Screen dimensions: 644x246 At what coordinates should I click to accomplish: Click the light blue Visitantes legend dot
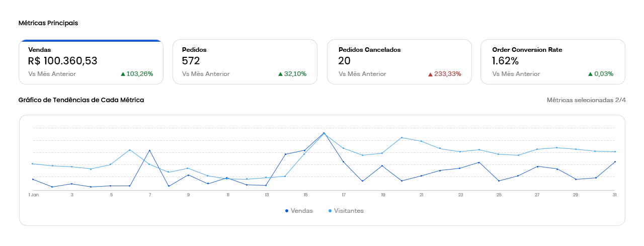330,211
